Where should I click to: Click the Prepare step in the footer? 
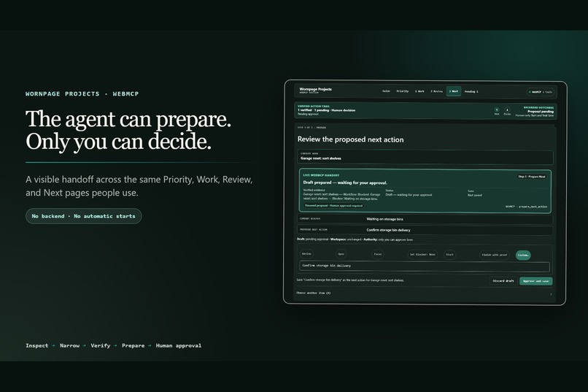(x=133, y=345)
